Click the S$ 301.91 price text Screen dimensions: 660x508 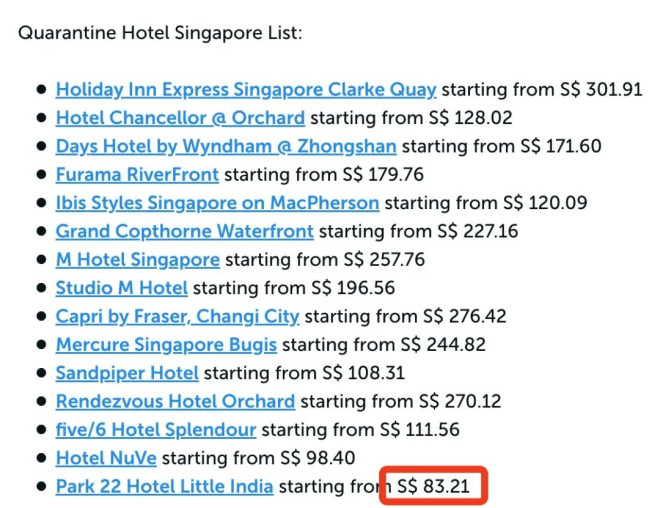click(601, 90)
